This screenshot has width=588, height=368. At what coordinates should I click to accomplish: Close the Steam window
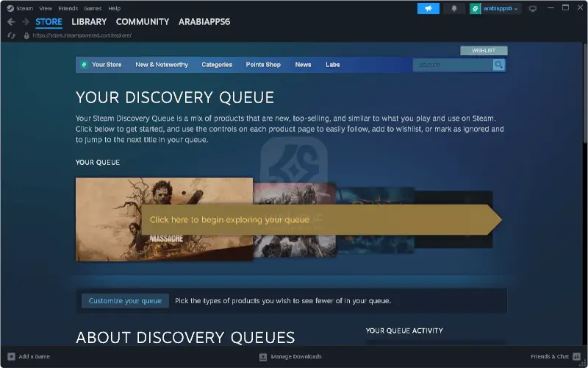(x=580, y=8)
